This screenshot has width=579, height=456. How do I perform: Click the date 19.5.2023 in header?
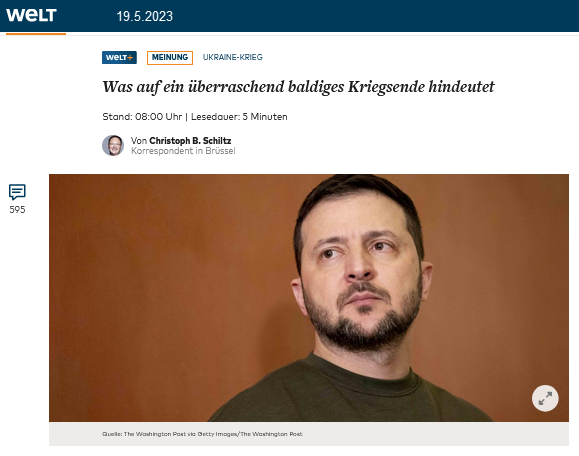(x=145, y=16)
